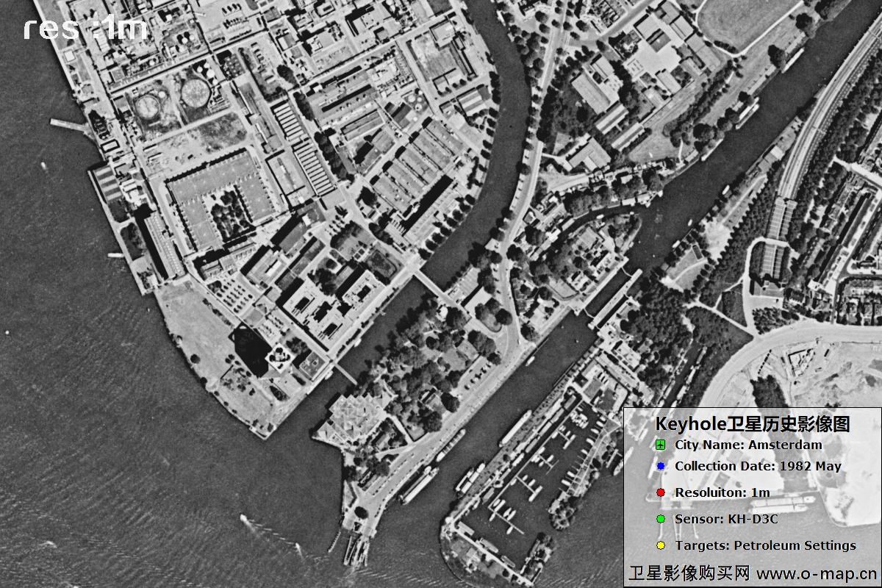The image size is (882, 588).
Task: Click the green airplane icon beside City Name
Action: coord(660,445)
